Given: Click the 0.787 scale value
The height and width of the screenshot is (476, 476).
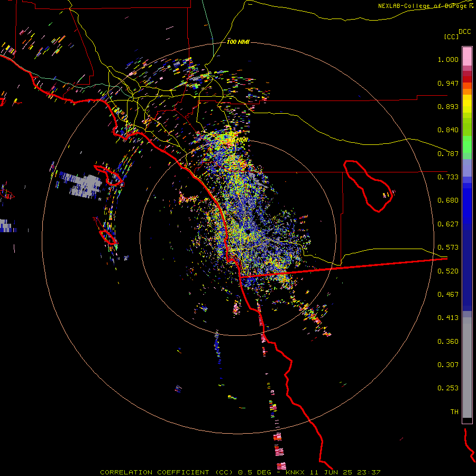Looking at the screenshot, I should [448, 153].
